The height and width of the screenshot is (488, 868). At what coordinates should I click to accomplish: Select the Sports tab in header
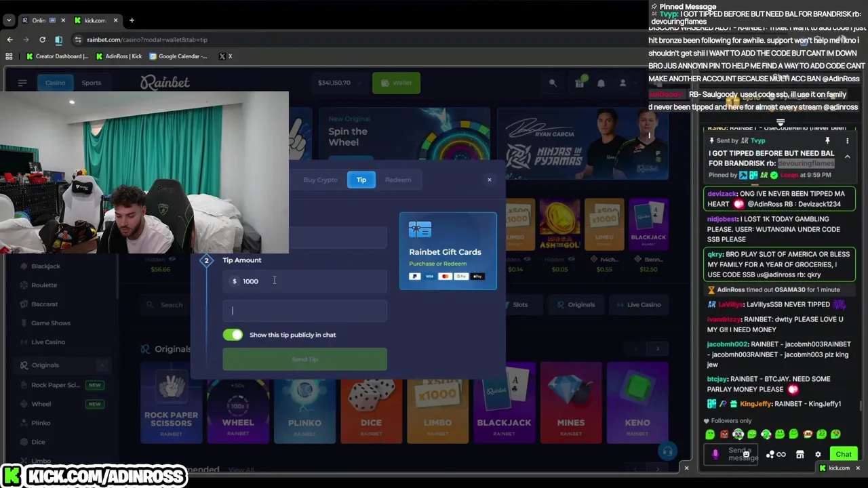pyautogui.click(x=92, y=83)
